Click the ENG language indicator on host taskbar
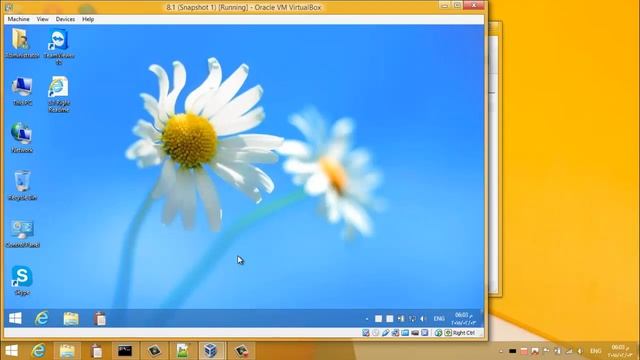This screenshot has height=360, width=640. point(596,351)
